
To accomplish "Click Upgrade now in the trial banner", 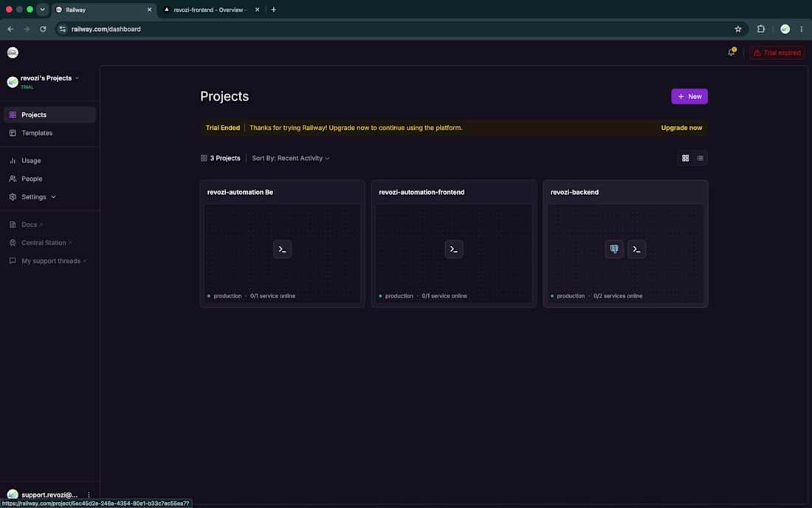I will pos(681,128).
